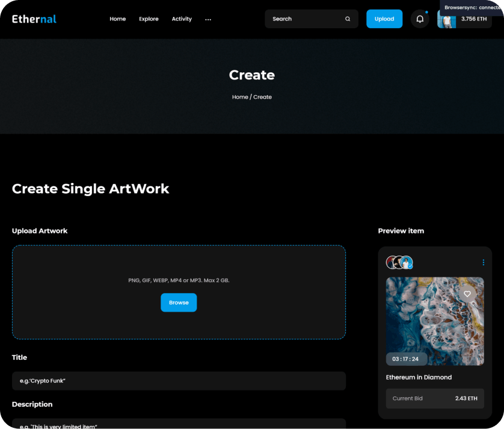Image resolution: width=504 pixels, height=429 pixels.
Task: Open the preview card three-dot menu
Action: tap(483, 262)
